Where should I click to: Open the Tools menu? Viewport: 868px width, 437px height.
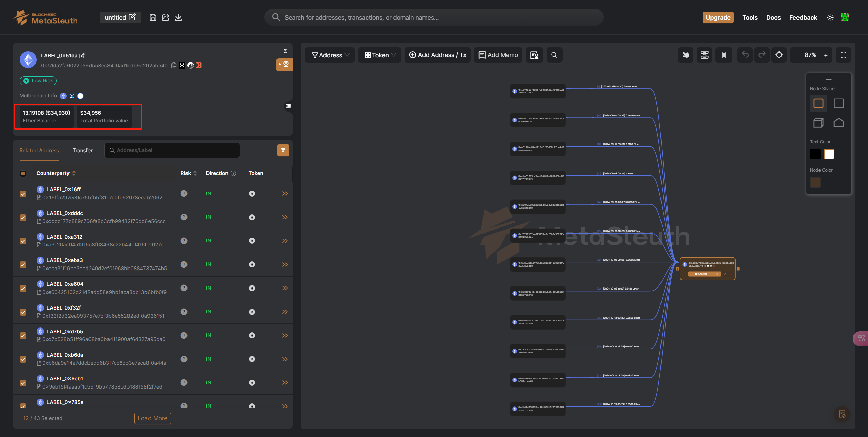coord(750,18)
